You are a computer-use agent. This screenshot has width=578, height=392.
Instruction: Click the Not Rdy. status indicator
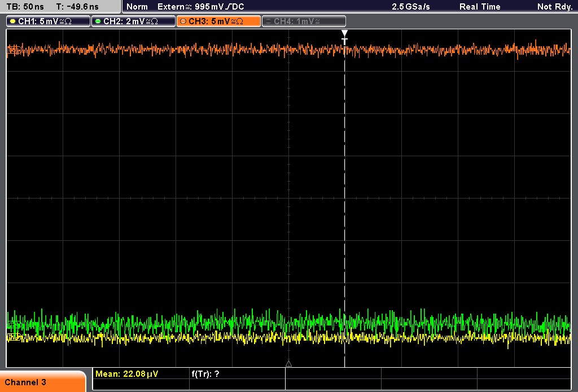[x=555, y=7]
